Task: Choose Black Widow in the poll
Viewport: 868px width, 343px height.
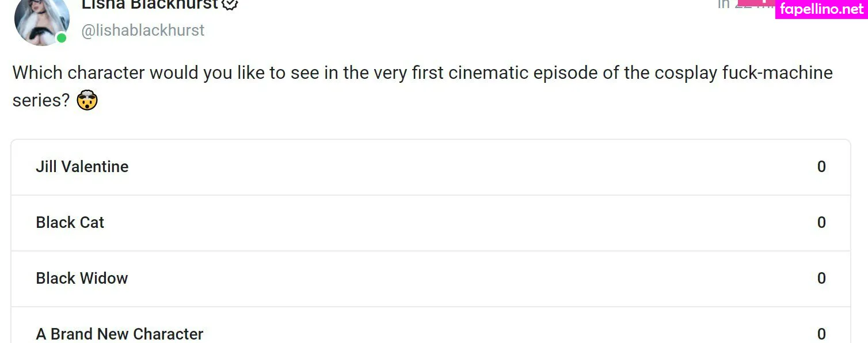Action: 82,279
